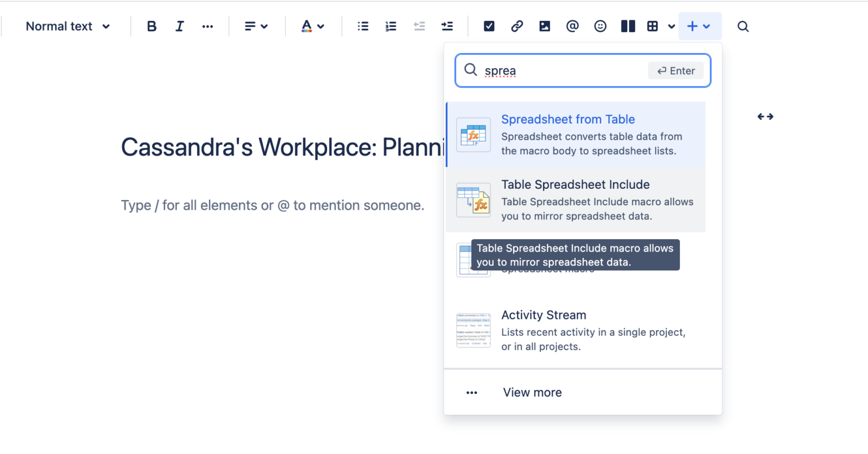Mention someone with the @ icon
Image resolution: width=868 pixels, height=454 pixels.
(572, 26)
